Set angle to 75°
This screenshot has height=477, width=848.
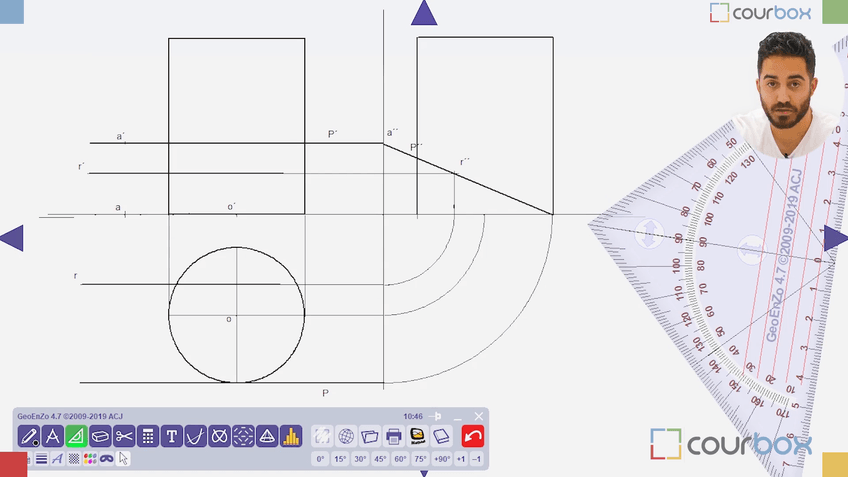point(420,459)
